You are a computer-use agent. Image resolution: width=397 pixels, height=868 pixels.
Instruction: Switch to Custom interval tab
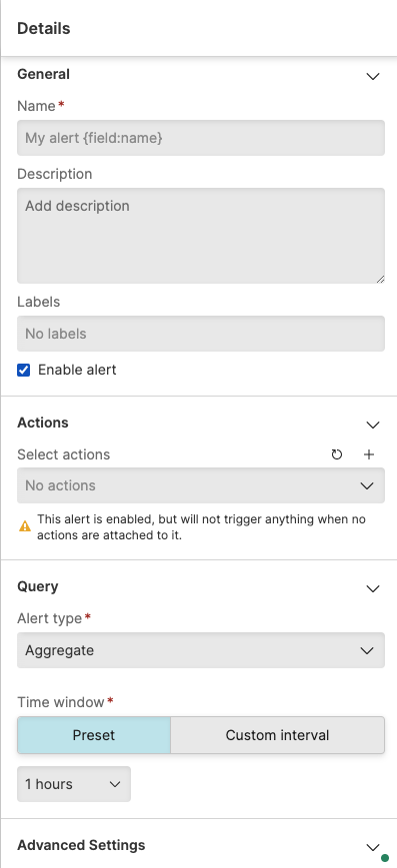click(x=277, y=735)
